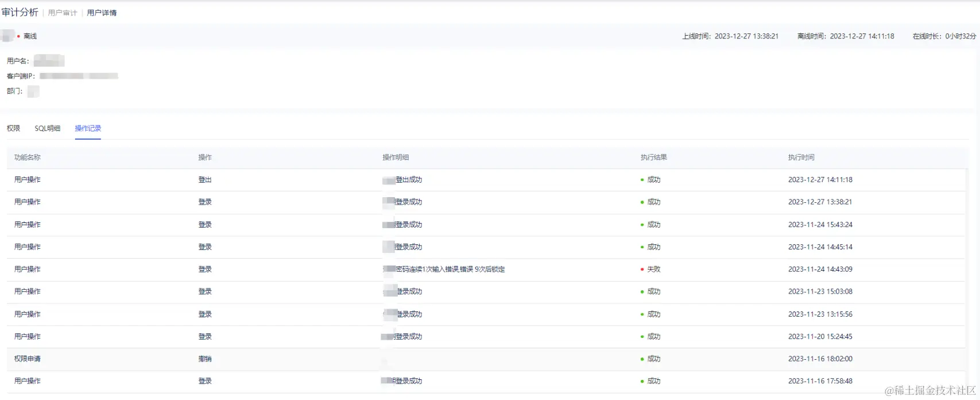
Task: Click the 功能名称 column header
Action: pos(28,157)
